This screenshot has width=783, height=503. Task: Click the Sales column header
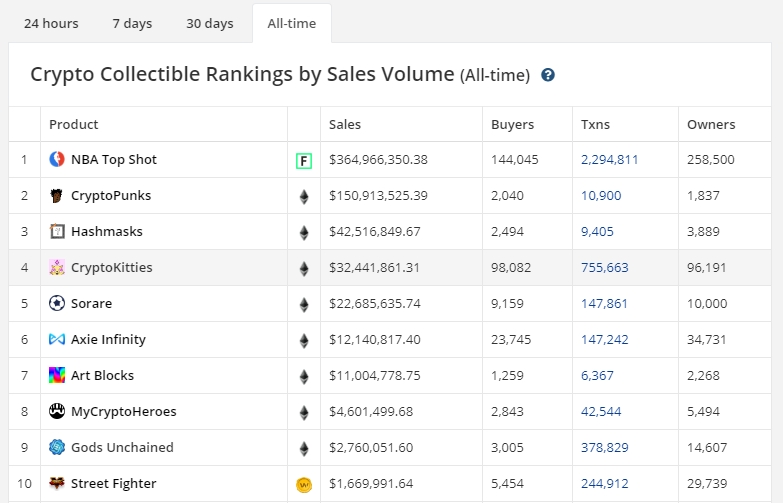tap(345, 124)
